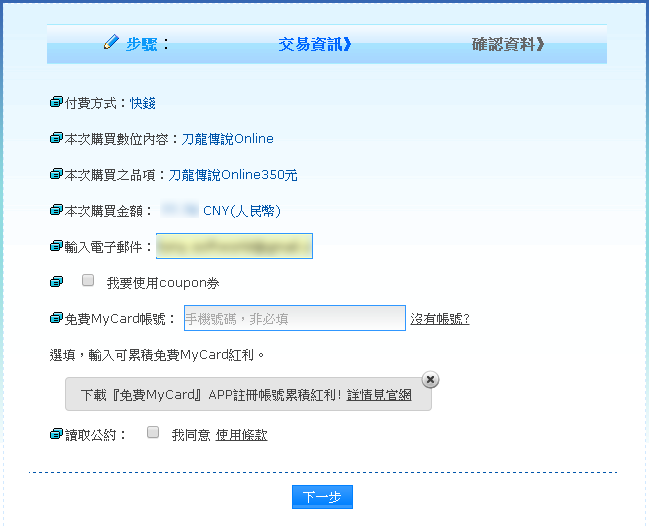649x529 pixels.
Task: Select the 交易資訊 step tab
Action: click(x=315, y=44)
